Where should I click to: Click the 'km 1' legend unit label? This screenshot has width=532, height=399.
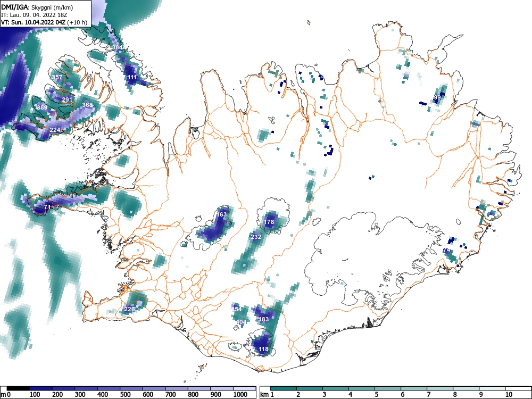click(267, 395)
